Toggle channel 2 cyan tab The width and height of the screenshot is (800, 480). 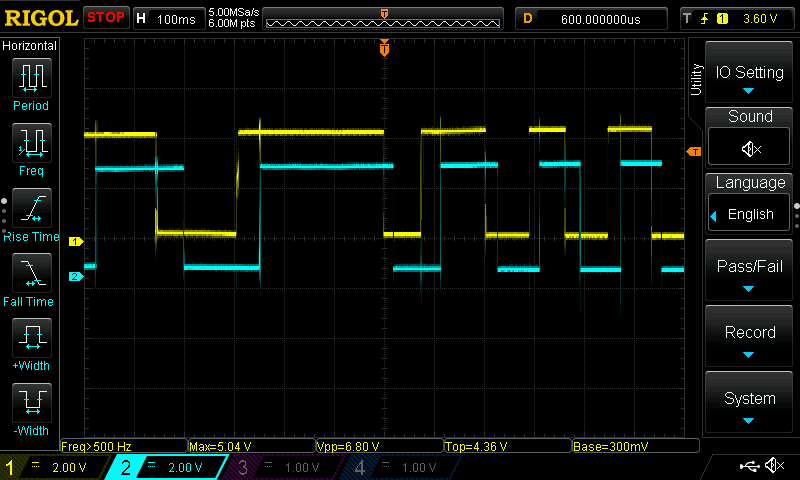tap(168, 467)
